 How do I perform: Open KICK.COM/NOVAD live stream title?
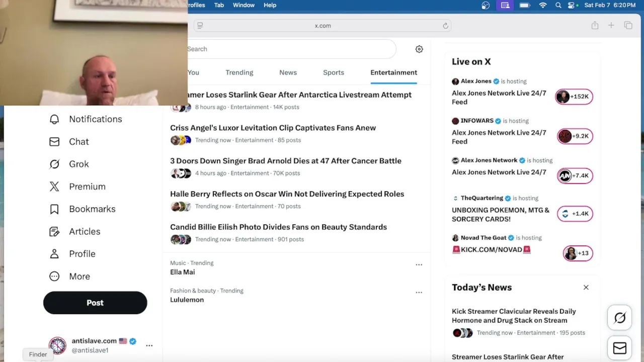[x=491, y=249]
